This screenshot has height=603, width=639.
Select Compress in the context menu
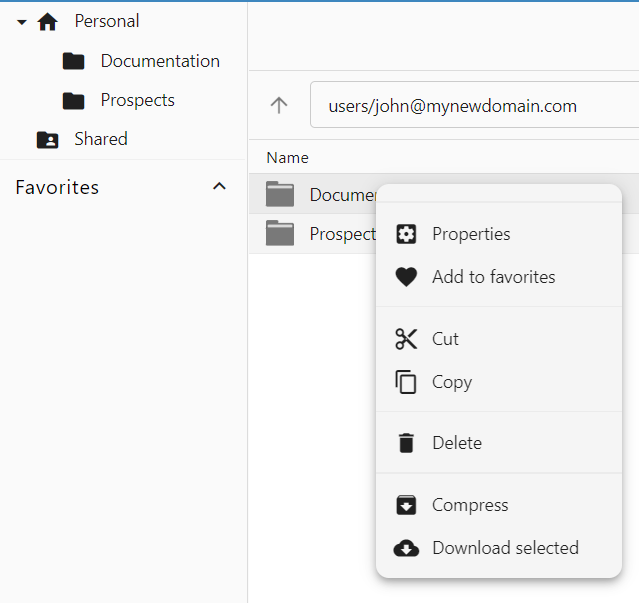tap(470, 505)
